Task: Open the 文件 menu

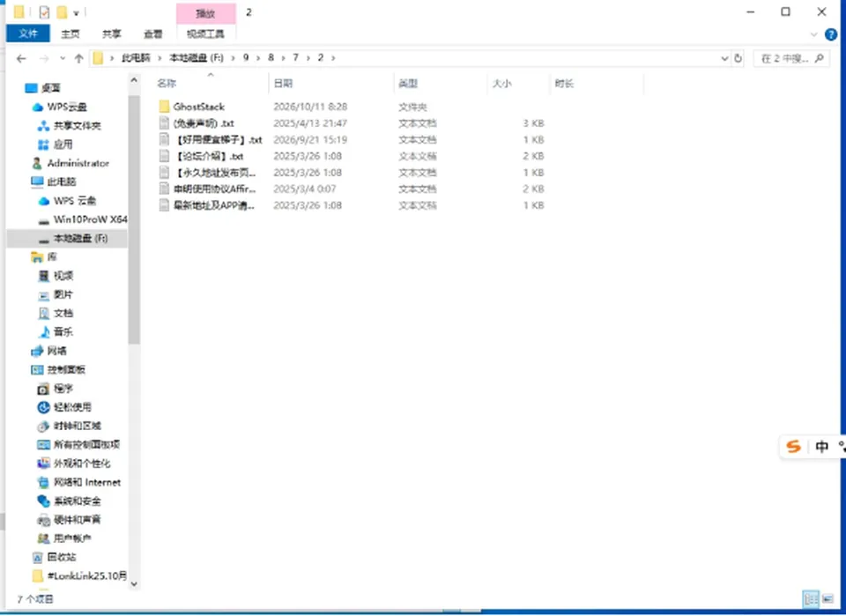Action: pyautogui.click(x=28, y=33)
